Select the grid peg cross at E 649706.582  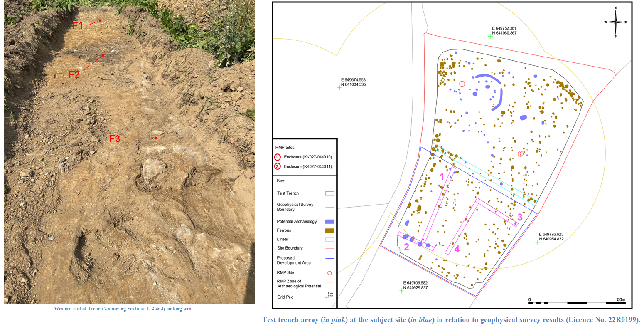pyautogui.click(x=401, y=291)
